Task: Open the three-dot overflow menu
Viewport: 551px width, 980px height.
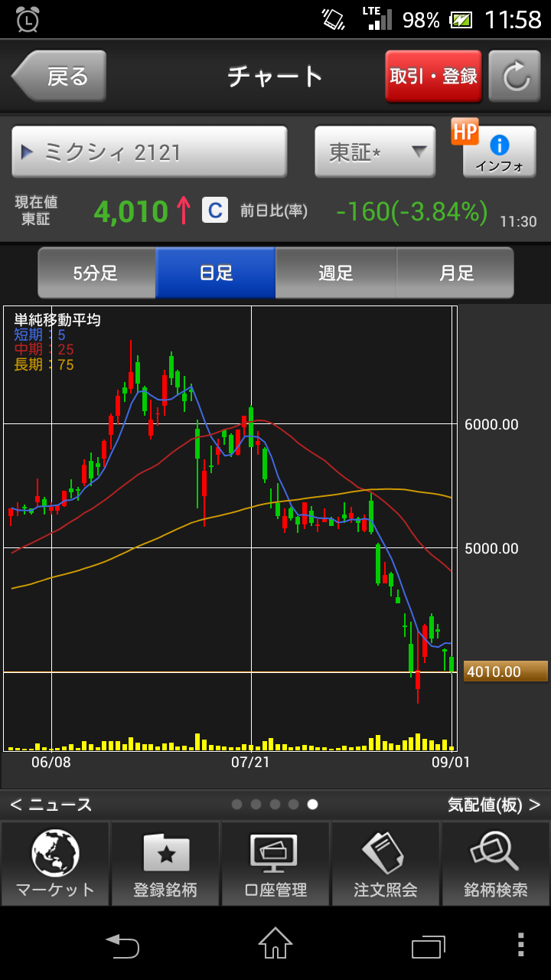Action: [x=520, y=945]
